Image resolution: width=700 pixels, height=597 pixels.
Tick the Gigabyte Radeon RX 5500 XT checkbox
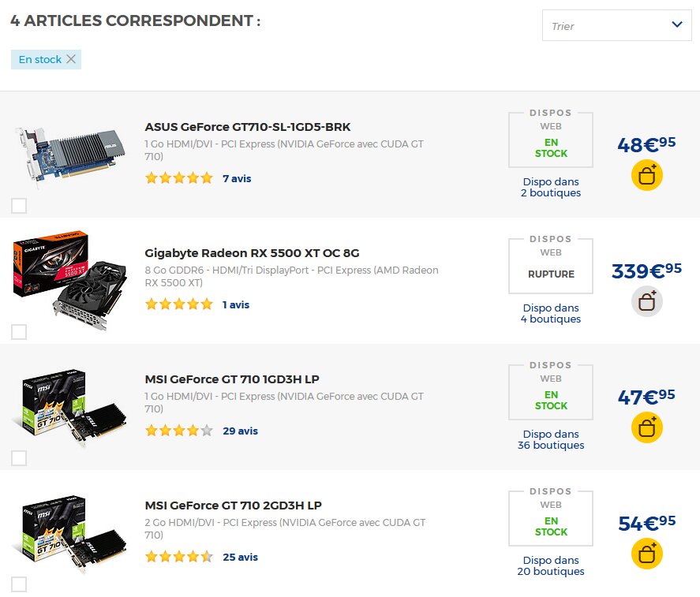(19, 332)
